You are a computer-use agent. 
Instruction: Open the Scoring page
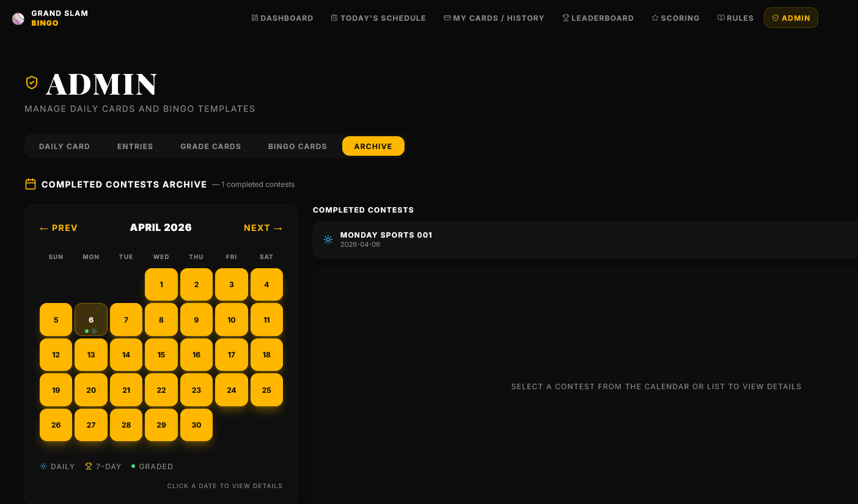[675, 18]
